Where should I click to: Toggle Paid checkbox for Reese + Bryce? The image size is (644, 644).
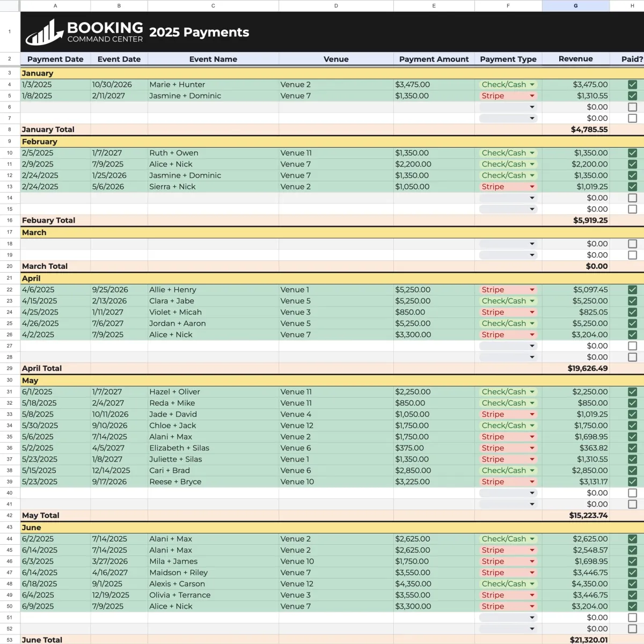(x=632, y=482)
